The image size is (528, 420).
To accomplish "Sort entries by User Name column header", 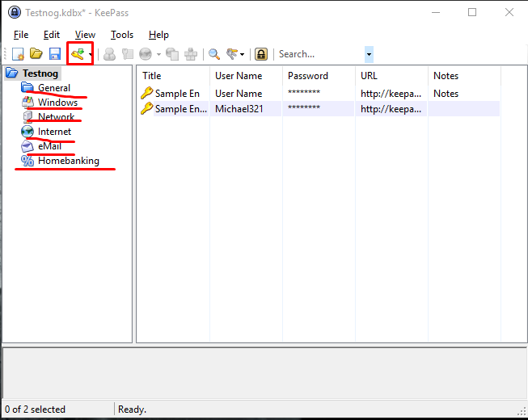I will [x=246, y=76].
